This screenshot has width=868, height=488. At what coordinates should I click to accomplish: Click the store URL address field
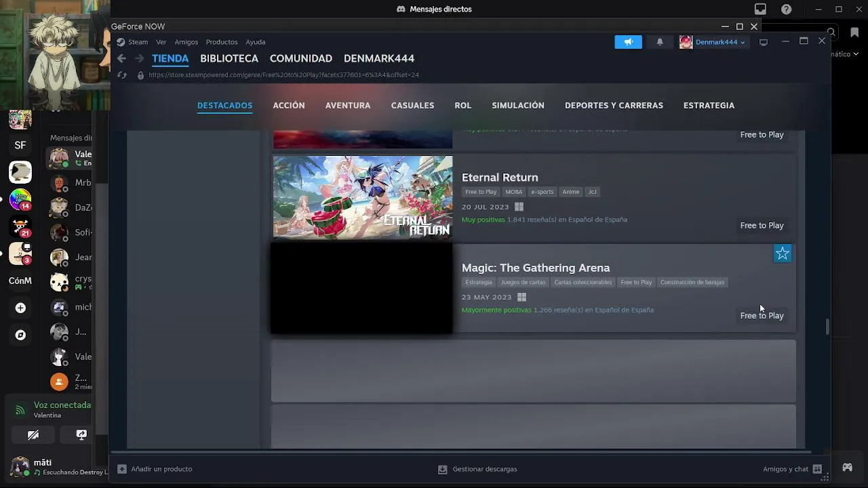283,75
